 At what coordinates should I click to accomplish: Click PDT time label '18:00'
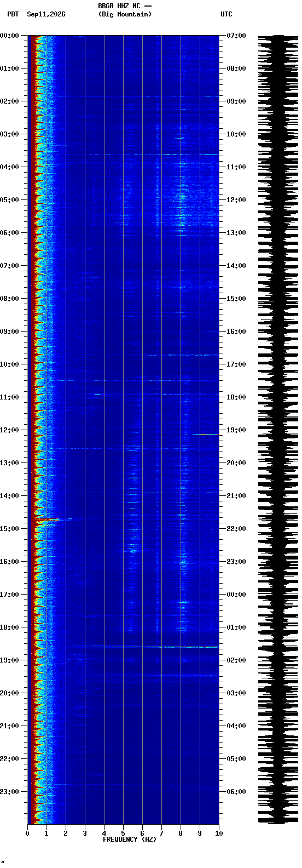pyautogui.click(x=9, y=627)
